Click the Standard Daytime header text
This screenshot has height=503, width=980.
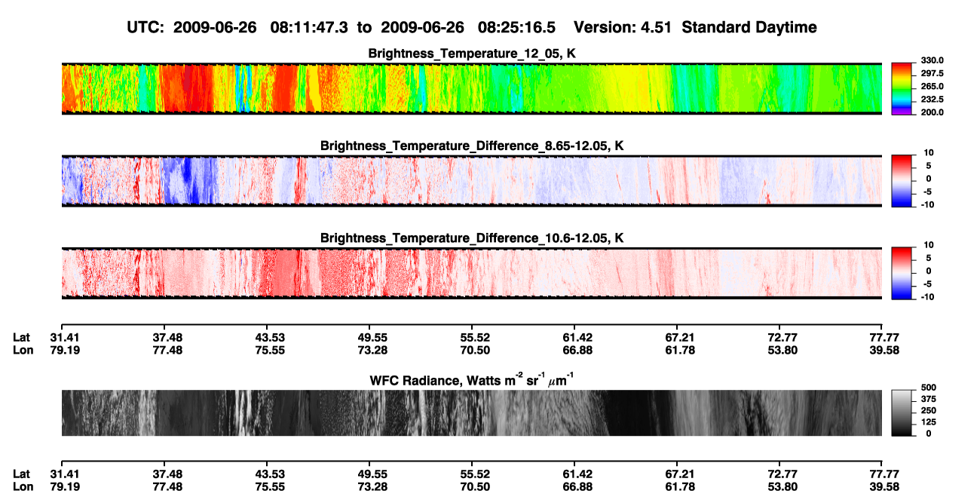click(x=751, y=28)
